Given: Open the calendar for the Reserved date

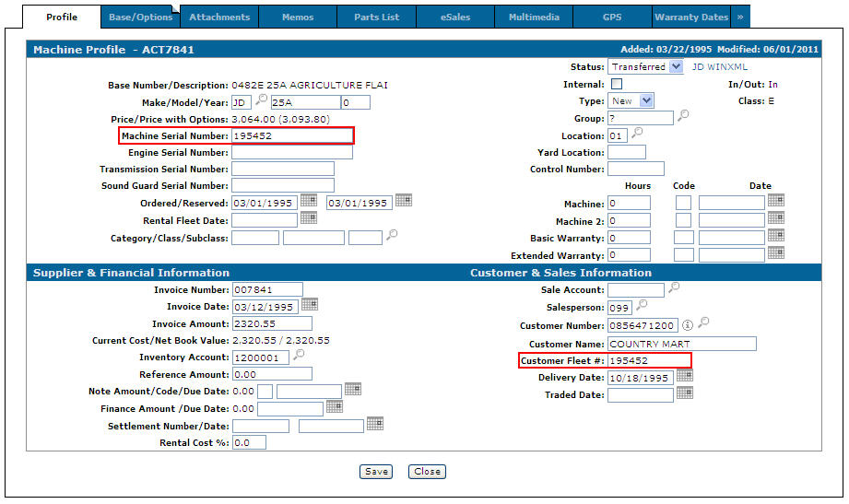Looking at the screenshot, I should 404,200.
